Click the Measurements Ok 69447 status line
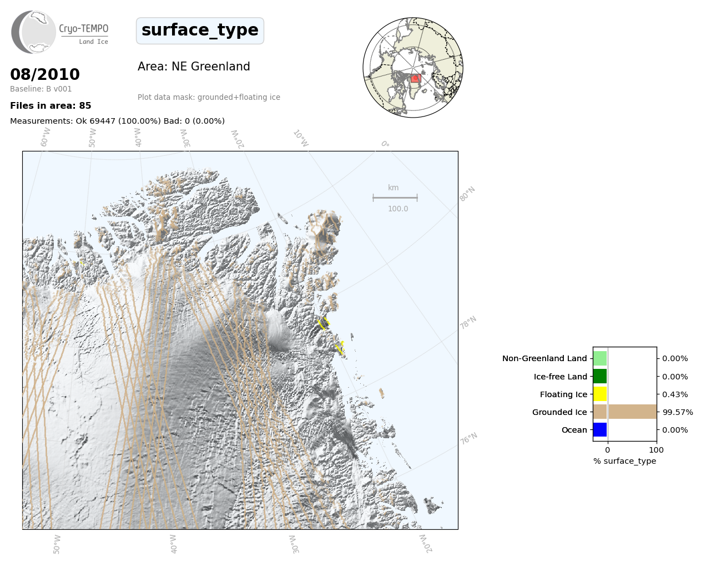 [x=117, y=121]
